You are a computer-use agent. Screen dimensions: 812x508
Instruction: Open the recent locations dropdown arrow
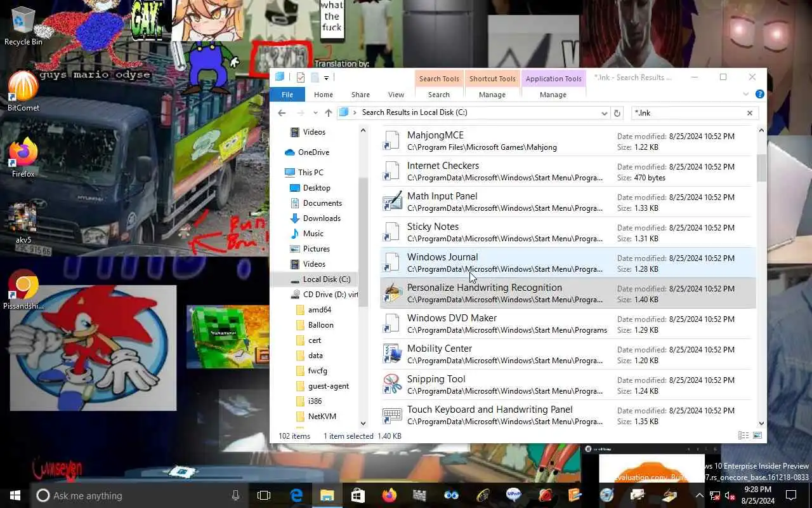point(315,113)
